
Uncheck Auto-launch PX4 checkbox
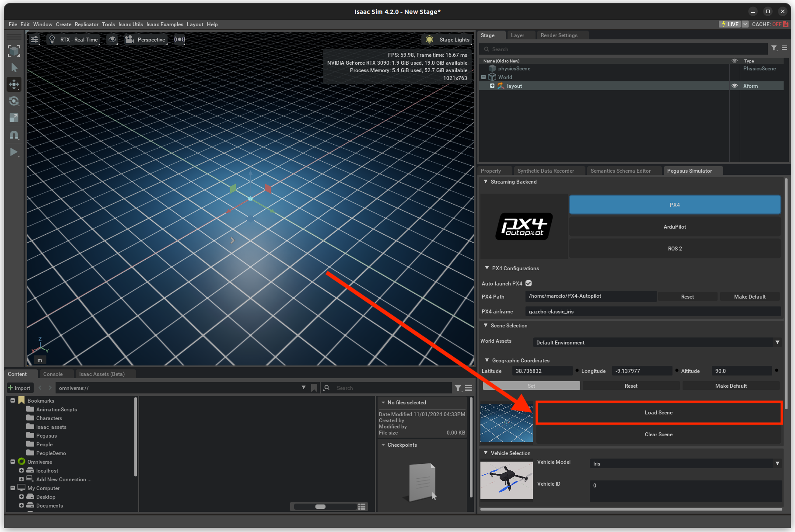click(529, 284)
